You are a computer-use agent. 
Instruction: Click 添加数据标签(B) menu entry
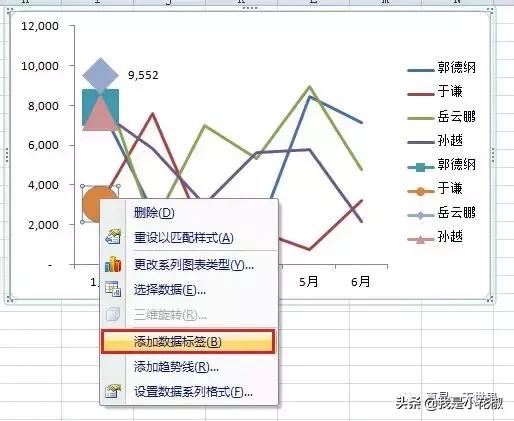pyautogui.click(x=189, y=342)
